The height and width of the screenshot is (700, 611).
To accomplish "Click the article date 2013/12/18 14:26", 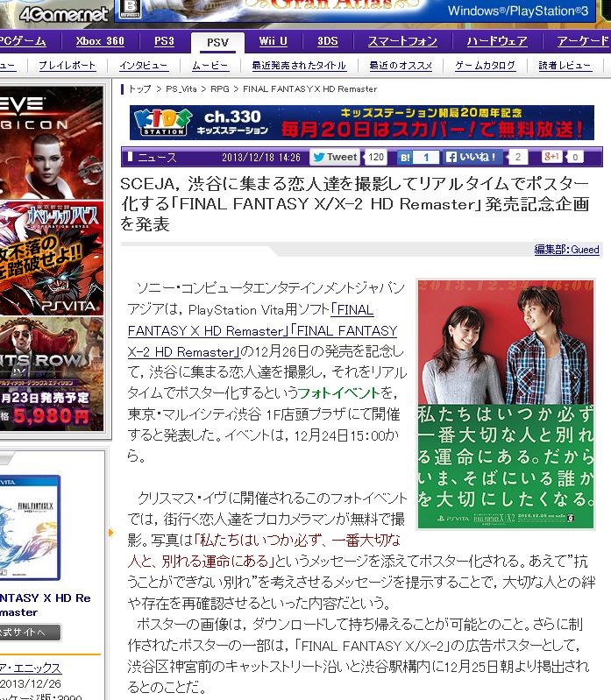I will point(261,157).
